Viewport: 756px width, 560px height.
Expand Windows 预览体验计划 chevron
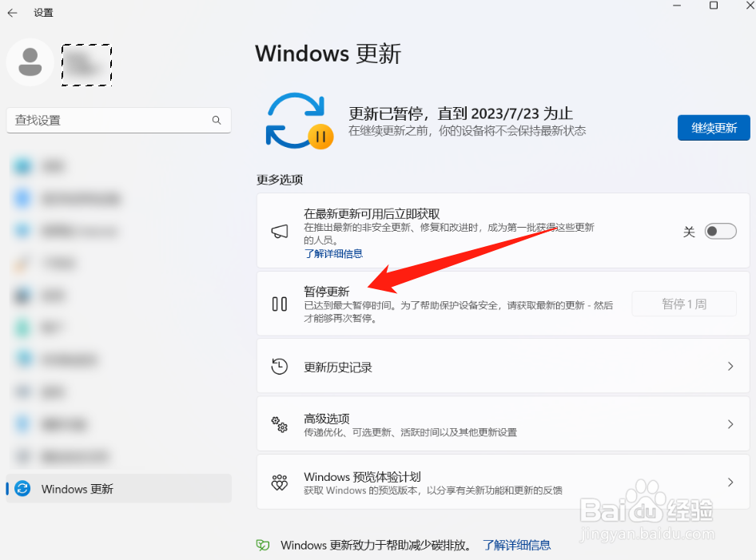[730, 482]
